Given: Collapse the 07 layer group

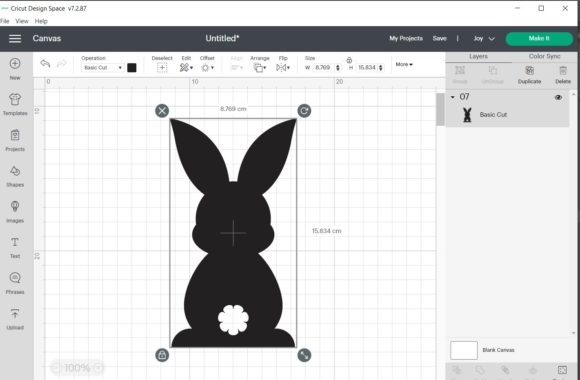Looking at the screenshot, I should coord(452,97).
